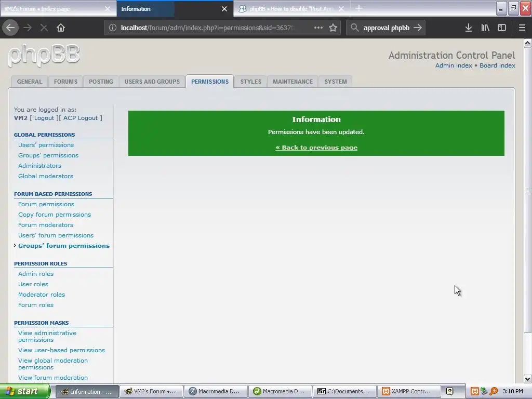Image resolution: width=532 pixels, height=399 pixels.
Task: Click the page scrollbar down arrow
Action: tap(527, 379)
